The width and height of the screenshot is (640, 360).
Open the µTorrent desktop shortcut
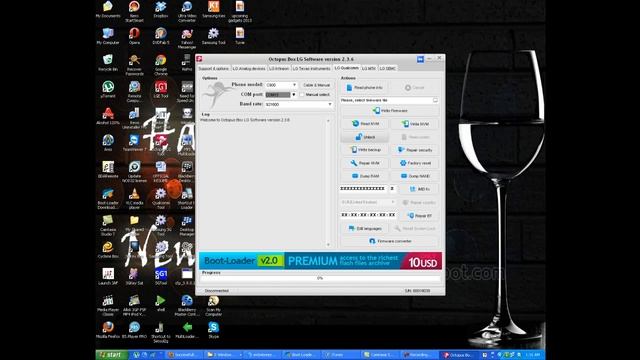click(108, 89)
